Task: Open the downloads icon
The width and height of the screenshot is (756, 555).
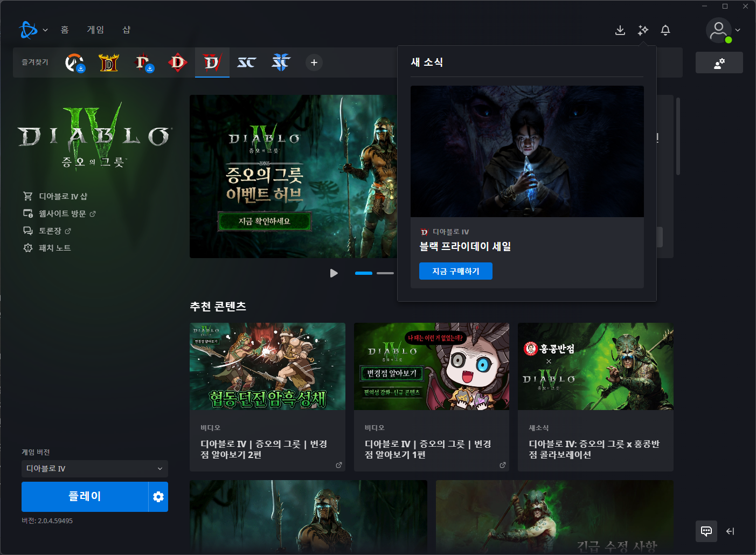Action: pyautogui.click(x=620, y=30)
